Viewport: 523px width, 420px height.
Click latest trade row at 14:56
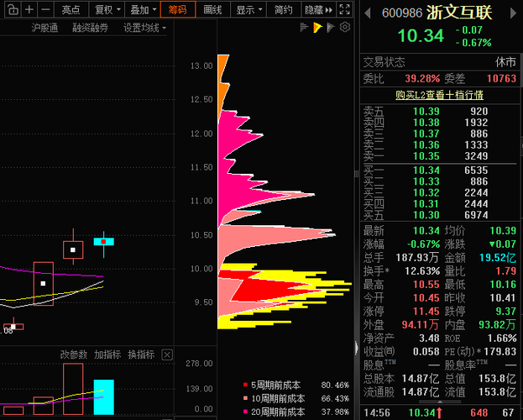441,413
